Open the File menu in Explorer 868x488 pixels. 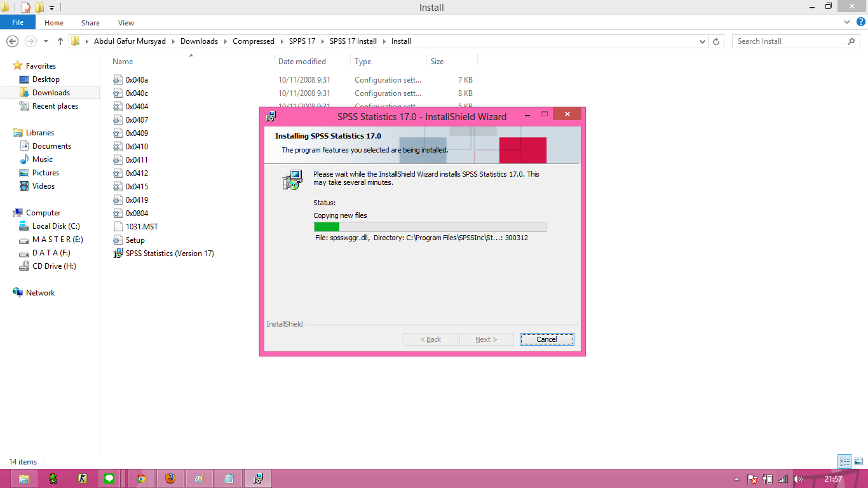[18, 22]
